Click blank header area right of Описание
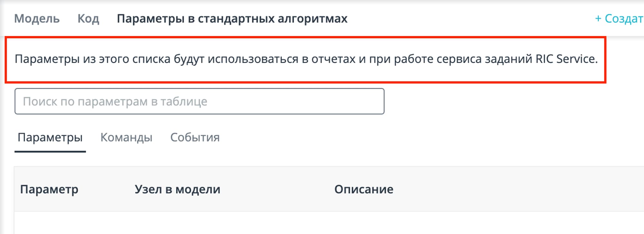The image size is (644, 234). (515, 189)
